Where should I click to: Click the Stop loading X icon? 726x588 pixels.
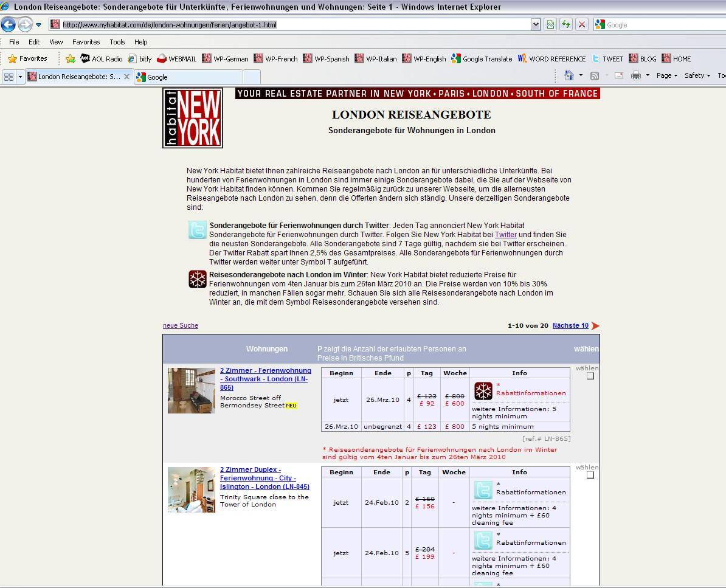pos(582,25)
